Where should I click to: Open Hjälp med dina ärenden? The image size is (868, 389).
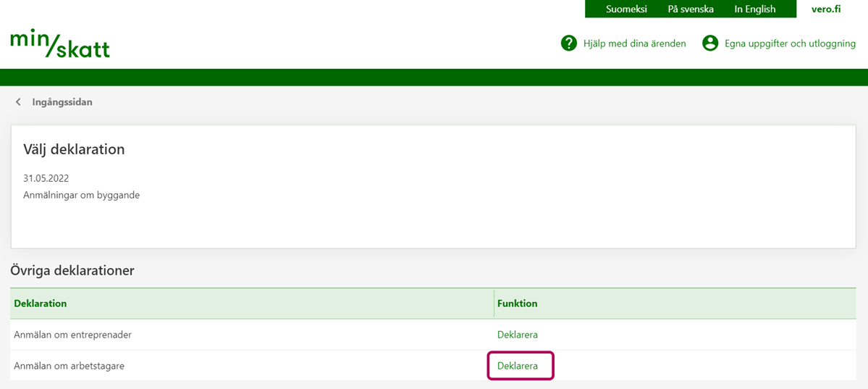[634, 43]
